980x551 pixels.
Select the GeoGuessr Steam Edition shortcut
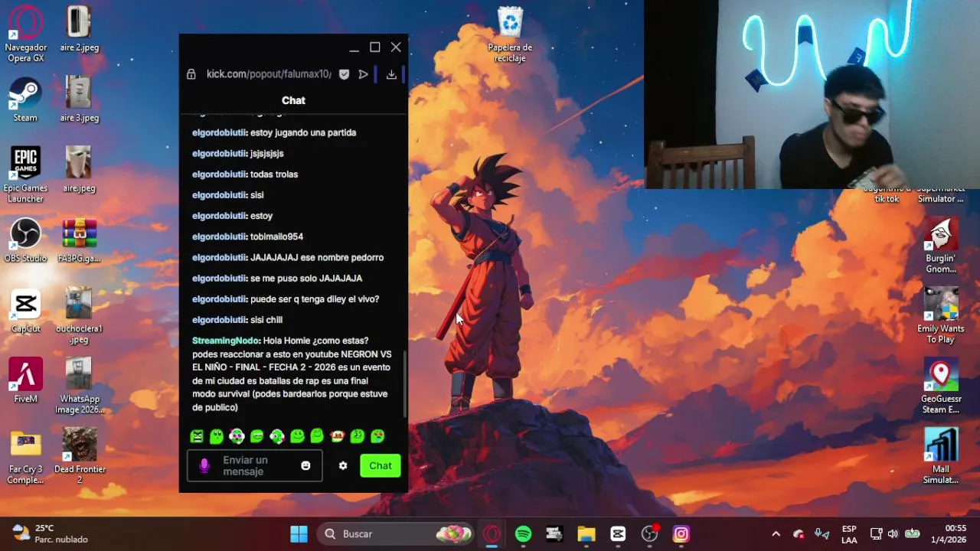tap(941, 386)
